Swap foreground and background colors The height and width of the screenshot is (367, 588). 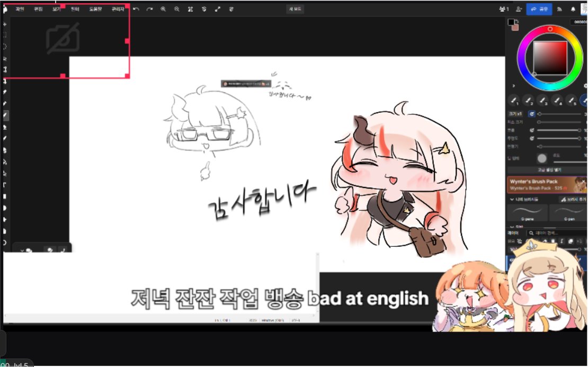517,21
